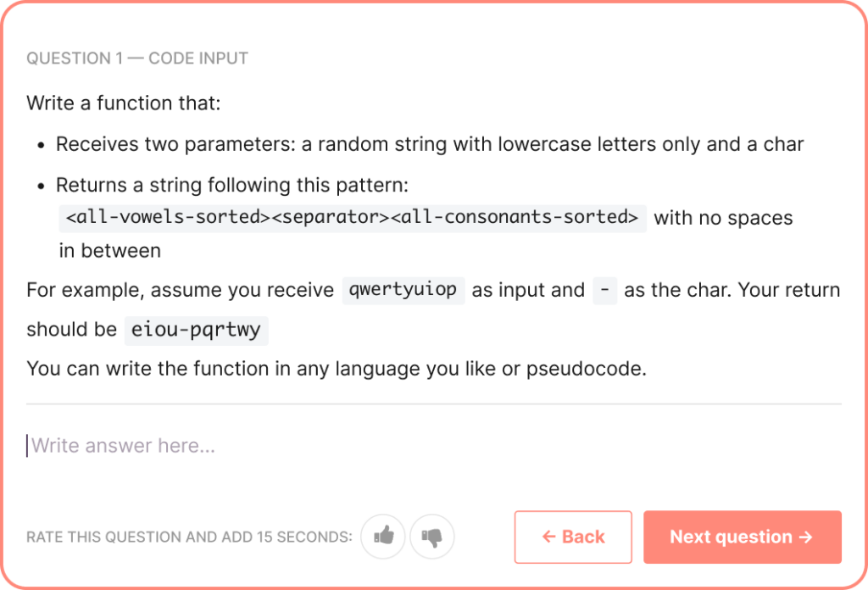Viewport: 868px width, 590px height.
Task: Click the 'eiou-pqrtwy' example output snippet
Action: (196, 330)
